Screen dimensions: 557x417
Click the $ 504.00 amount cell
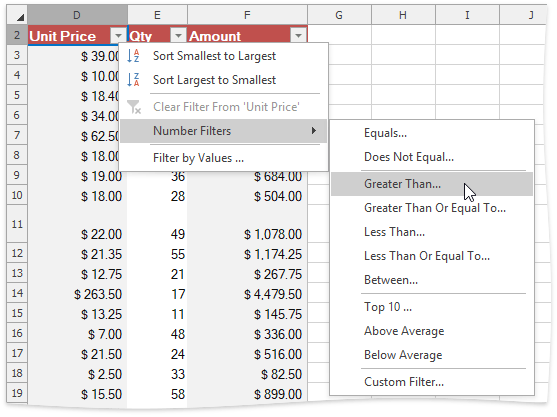pos(247,196)
